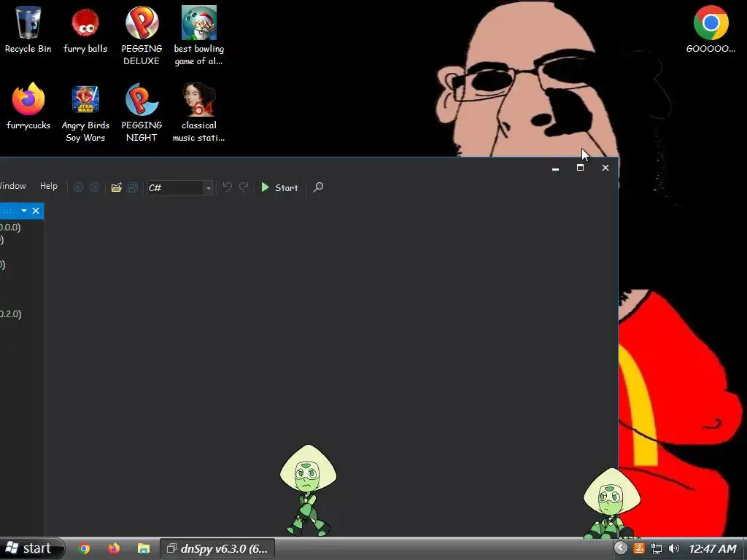Image resolution: width=747 pixels, height=560 pixels.
Task: Open the Assembly Explorer panel options arrow
Action: pos(24,211)
